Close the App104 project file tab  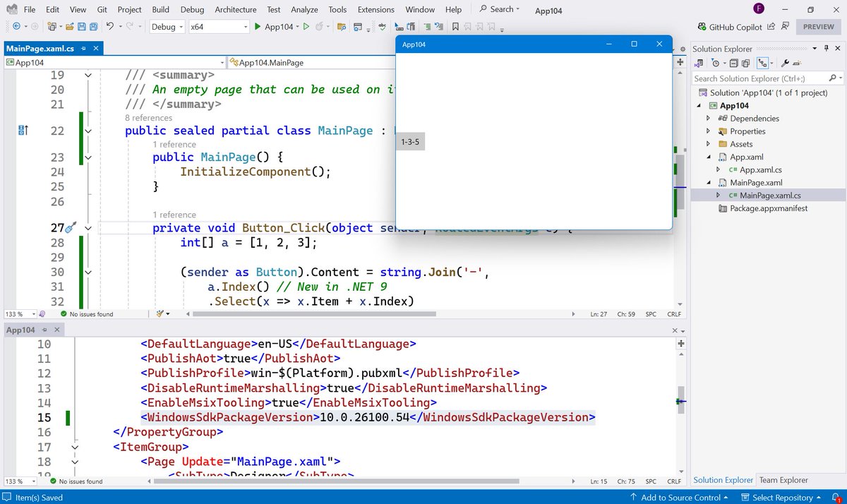click(x=56, y=330)
